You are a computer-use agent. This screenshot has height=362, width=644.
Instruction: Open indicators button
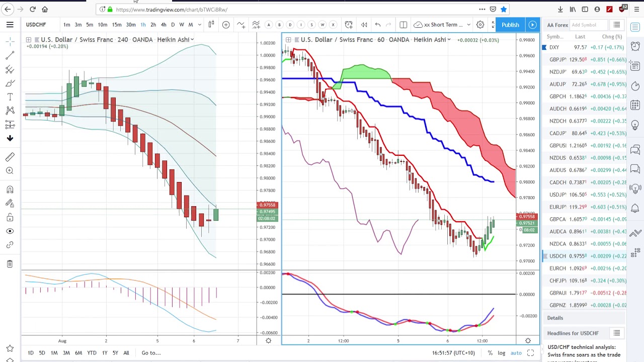click(241, 24)
